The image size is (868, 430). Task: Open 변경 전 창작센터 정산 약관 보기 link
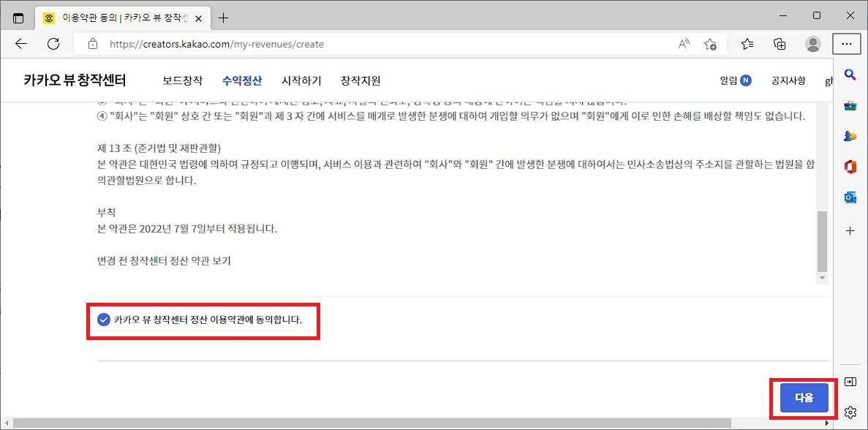[x=163, y=261]
